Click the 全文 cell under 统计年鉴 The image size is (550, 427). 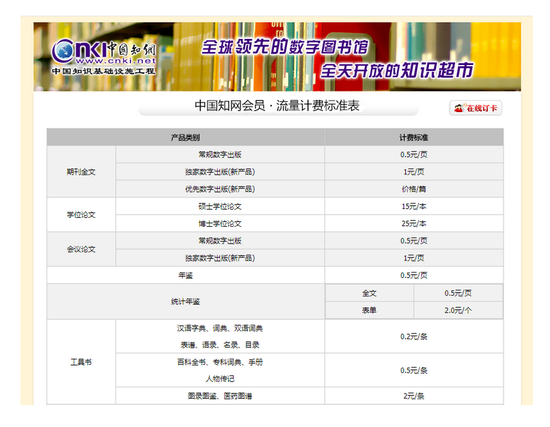[x=369, y=293]
